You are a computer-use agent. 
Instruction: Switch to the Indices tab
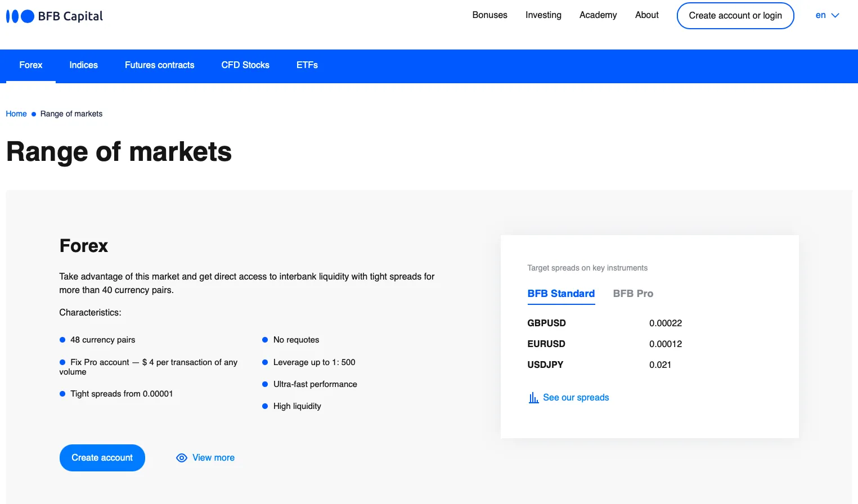coord(83,65)
